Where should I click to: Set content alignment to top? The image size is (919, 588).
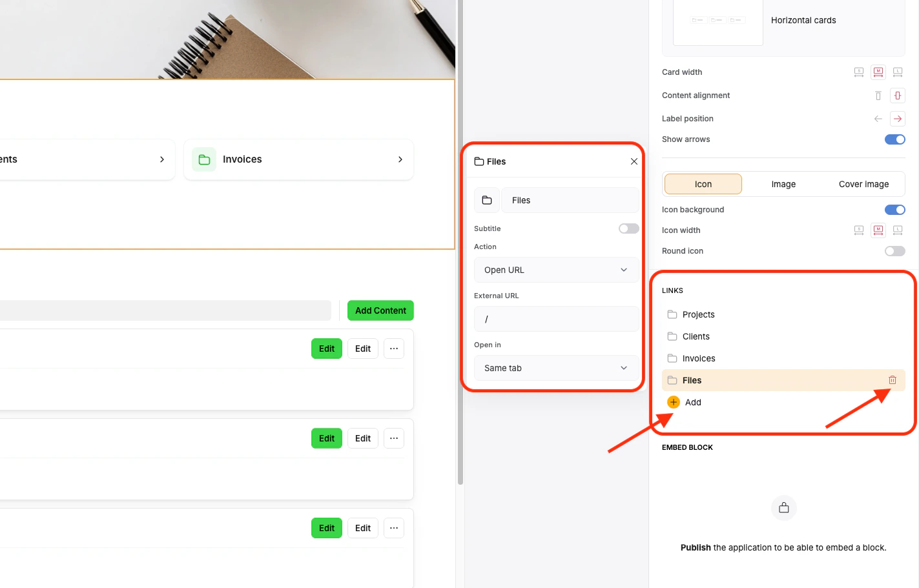[x=878, y=96]
